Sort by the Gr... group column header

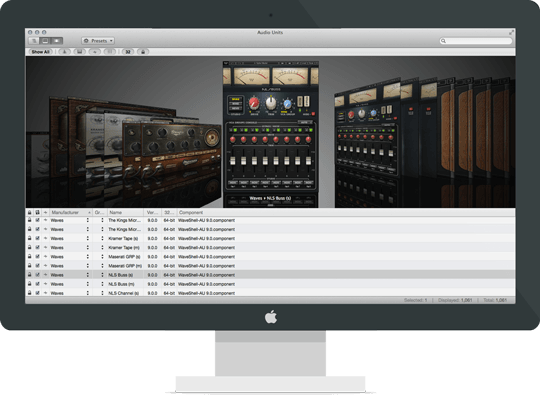point(100,212)
